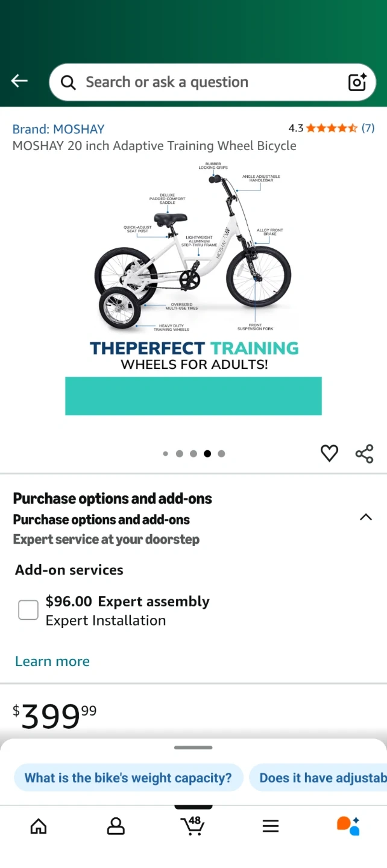Jump to the last image carousel dot
The image size is (387, 868).
(221, 454)
